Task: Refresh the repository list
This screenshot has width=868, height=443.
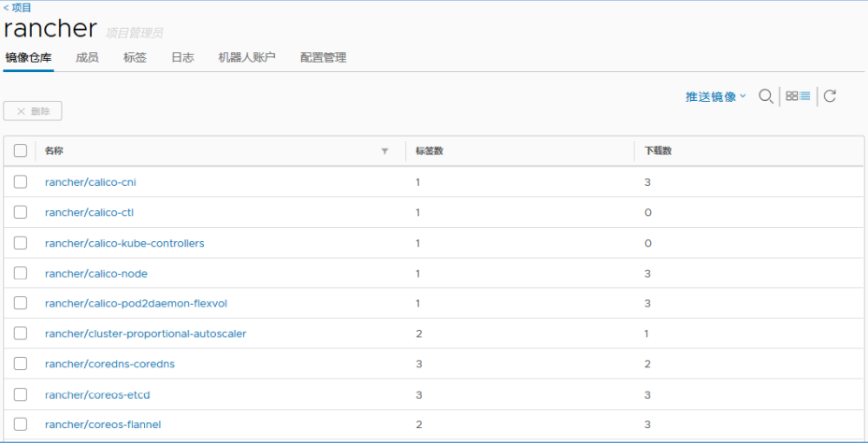Action: point(830,96)
